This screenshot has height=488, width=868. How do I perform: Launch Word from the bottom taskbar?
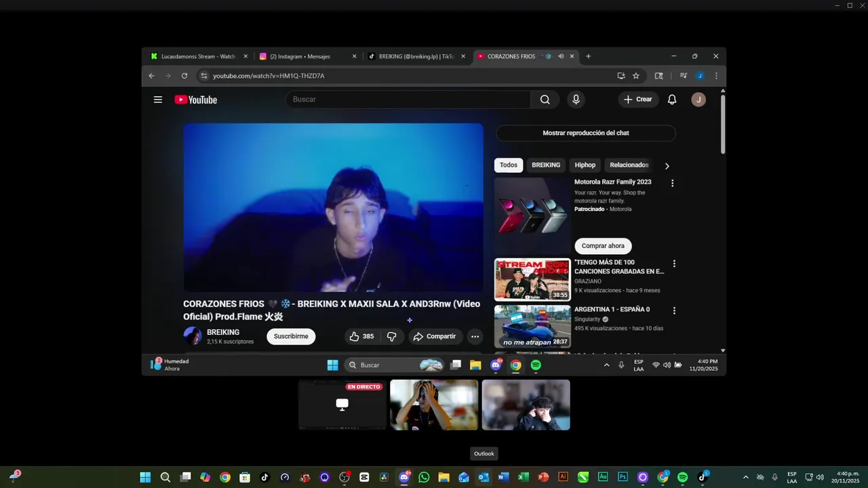point(503,477)
